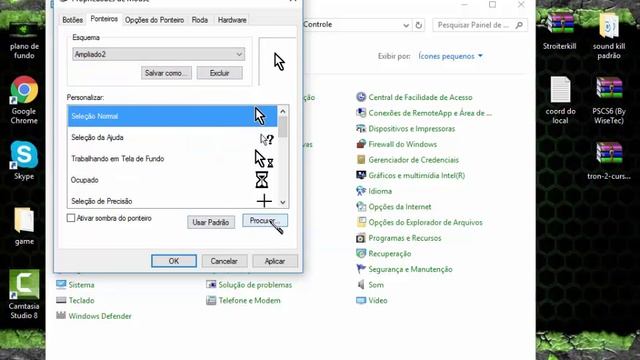This screenshot has height=360, width=640.
Task: Select the PSCS6 (By WiseTec) archive icon
Action: click(609, 100)
